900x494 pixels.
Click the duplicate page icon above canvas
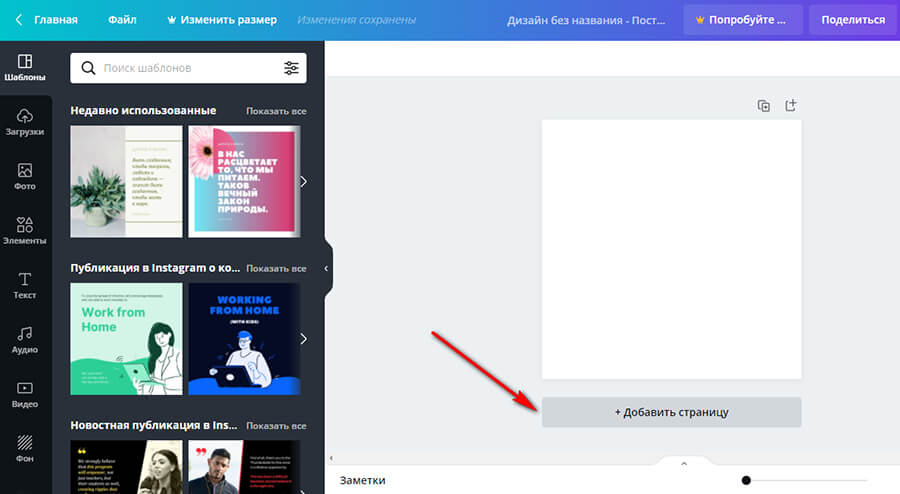coord(764,105)
